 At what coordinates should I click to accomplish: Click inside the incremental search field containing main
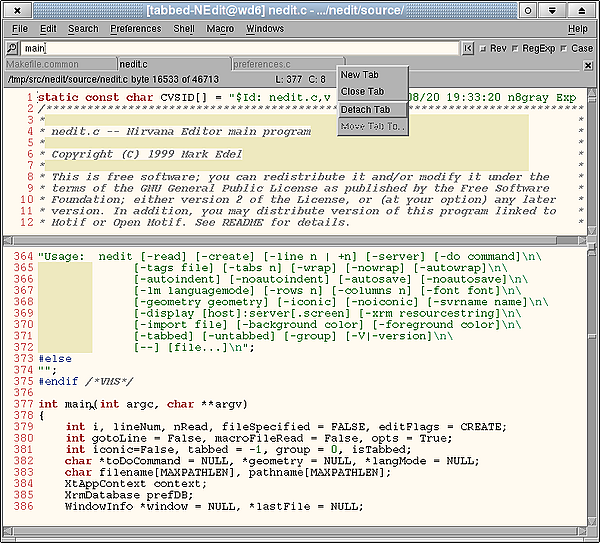click(240, 48)
